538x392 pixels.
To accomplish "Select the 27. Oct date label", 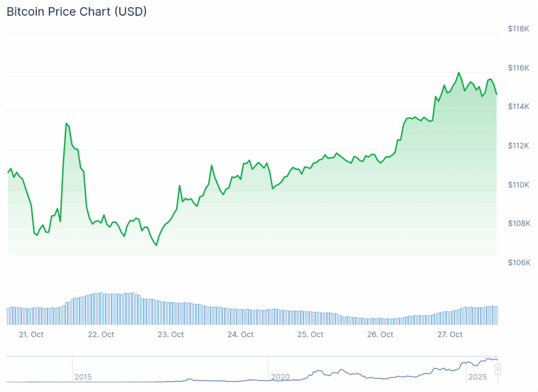I will coord(450,334).
